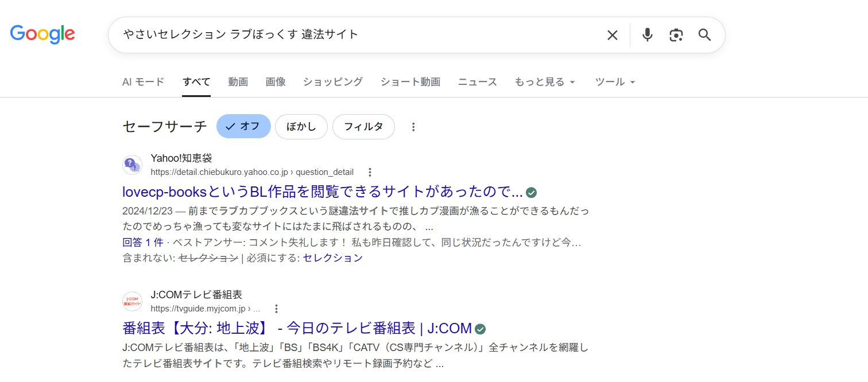Click the Google logo
The image size is (868, 382).
pos(42,34)
